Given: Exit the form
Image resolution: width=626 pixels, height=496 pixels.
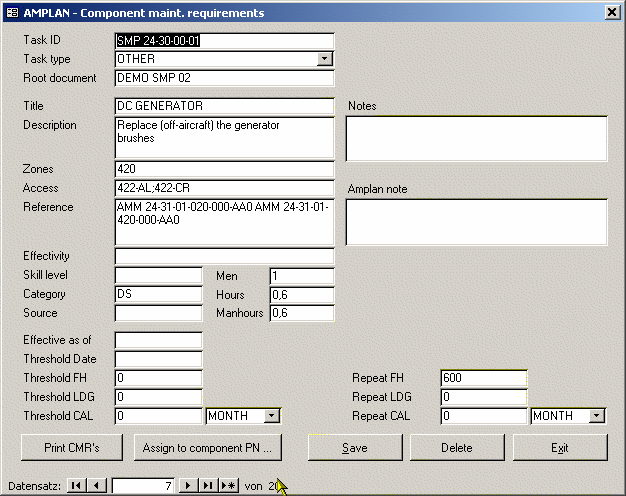Looking at the screenshot, I should click(x=560, y=448).
